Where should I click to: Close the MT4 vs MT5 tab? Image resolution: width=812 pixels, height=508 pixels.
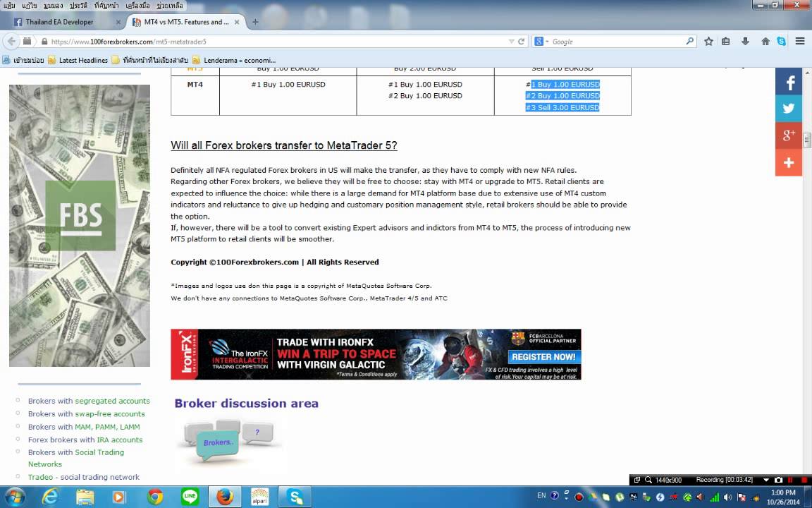pos(237,23)
